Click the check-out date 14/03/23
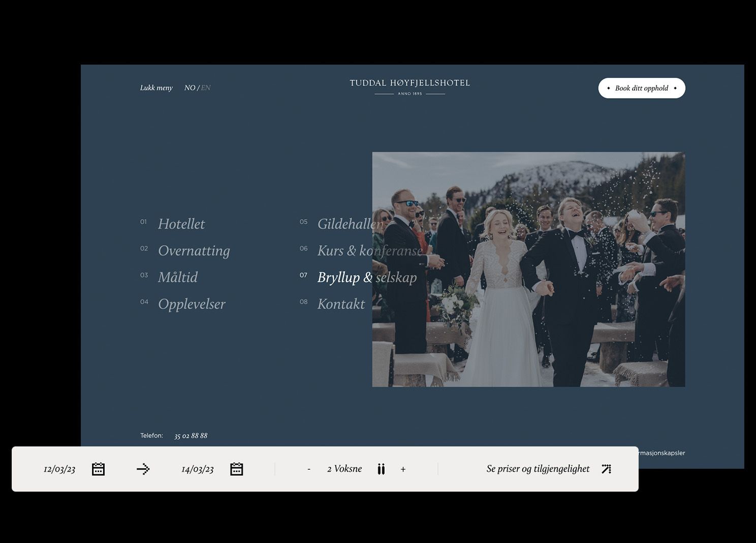The height and width of the screenshot is (543, 756). pyautogui.click(x=198, y=469)
